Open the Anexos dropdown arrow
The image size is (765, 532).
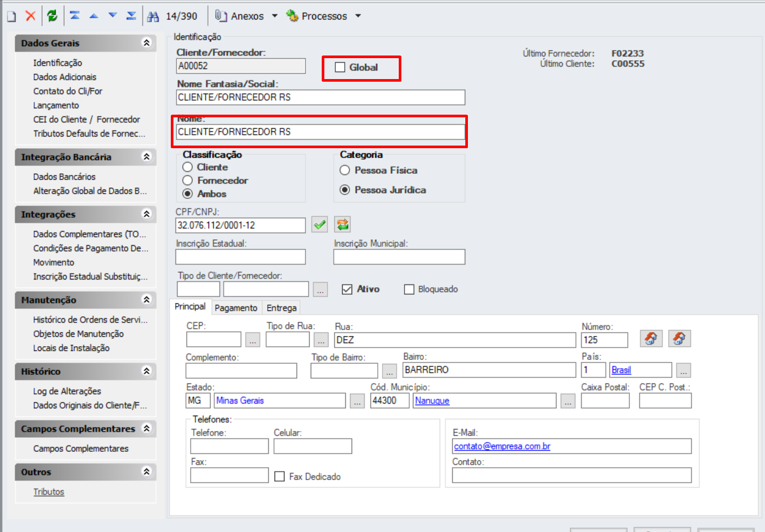pos(275,16)
